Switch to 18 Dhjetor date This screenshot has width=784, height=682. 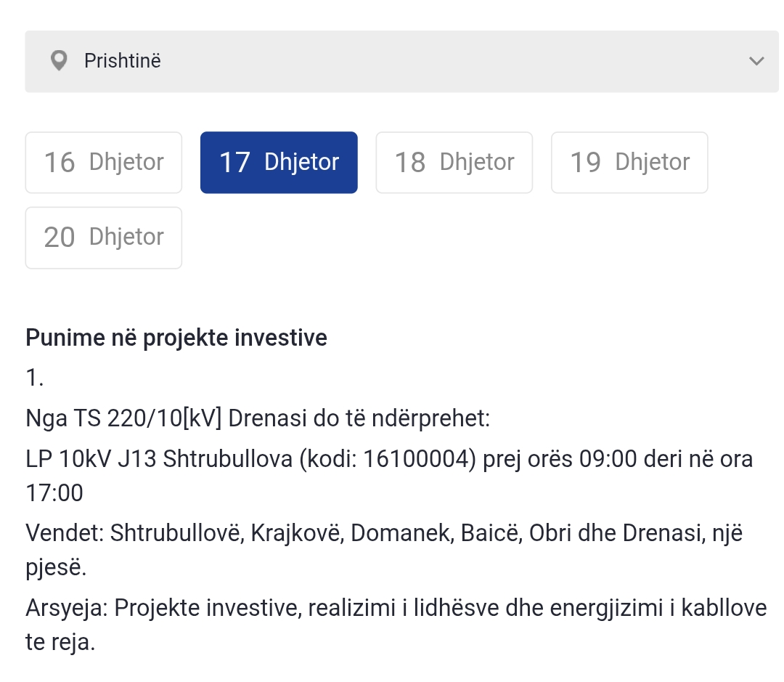454,163
